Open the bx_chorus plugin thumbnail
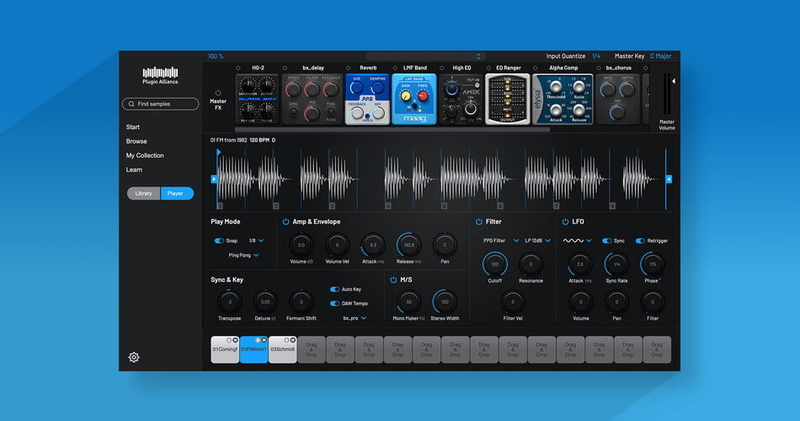Viewport: 800px width, 421px height. tap(618, 99)
